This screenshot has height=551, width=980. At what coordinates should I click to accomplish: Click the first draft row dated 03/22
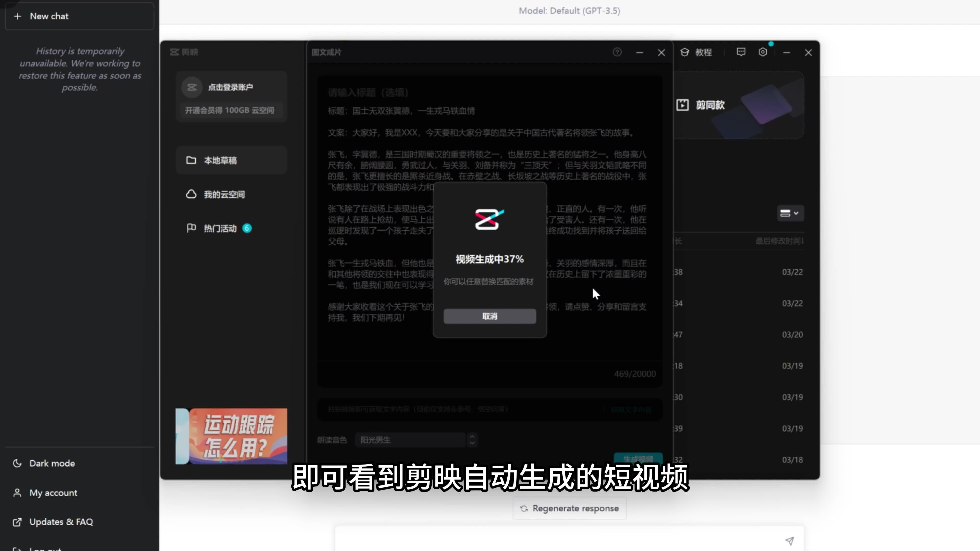pos(739,272)
